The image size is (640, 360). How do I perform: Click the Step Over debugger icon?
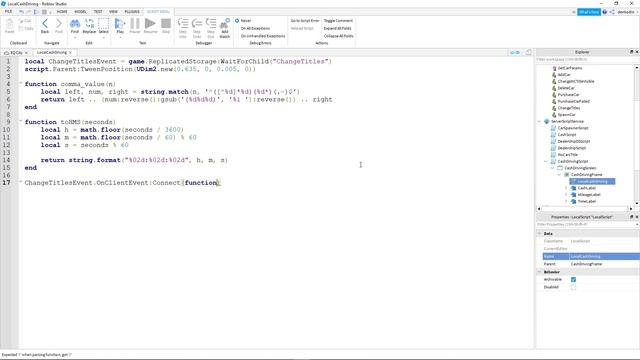click(197, 24)
